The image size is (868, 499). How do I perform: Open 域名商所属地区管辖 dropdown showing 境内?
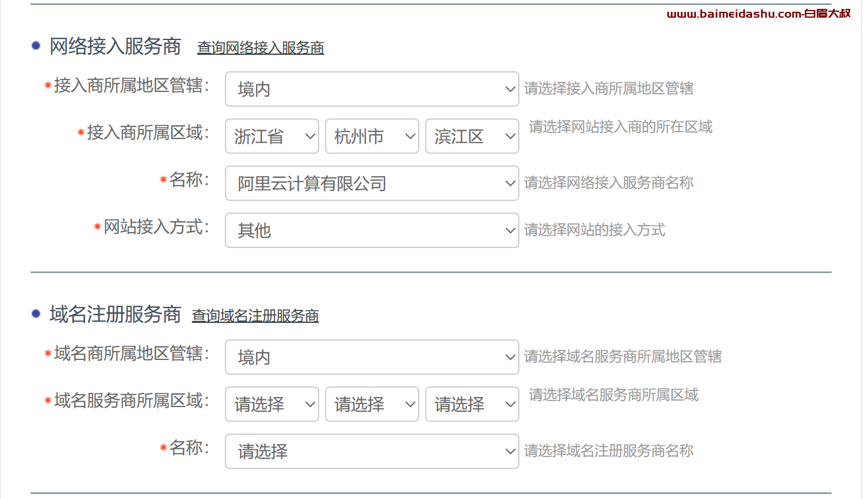click(372, 357)
